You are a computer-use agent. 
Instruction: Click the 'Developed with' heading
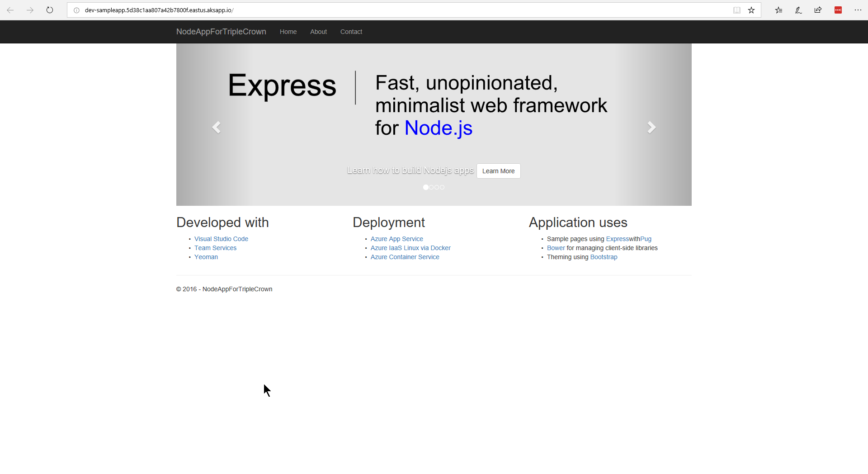click(x=222, y=223)
